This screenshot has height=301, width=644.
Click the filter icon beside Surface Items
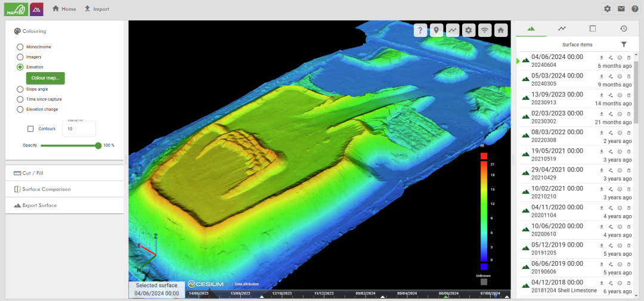(x=624, y=44)
